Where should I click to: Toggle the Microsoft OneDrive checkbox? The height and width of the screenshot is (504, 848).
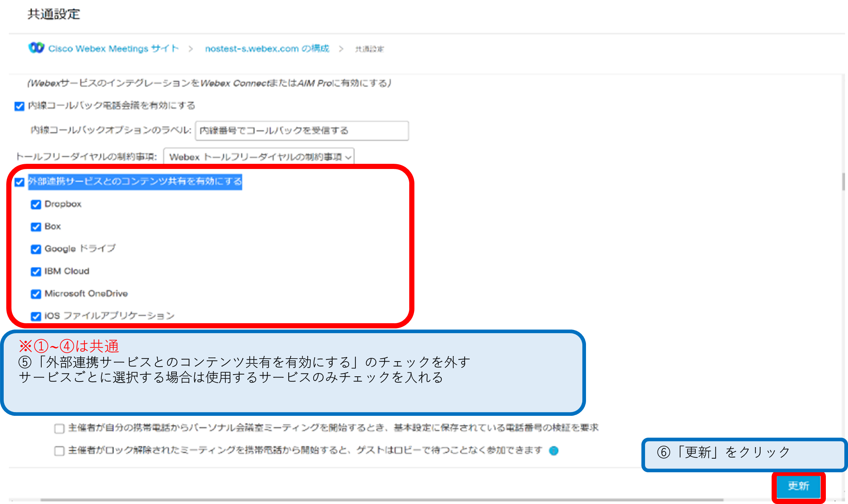click(36, 294)
